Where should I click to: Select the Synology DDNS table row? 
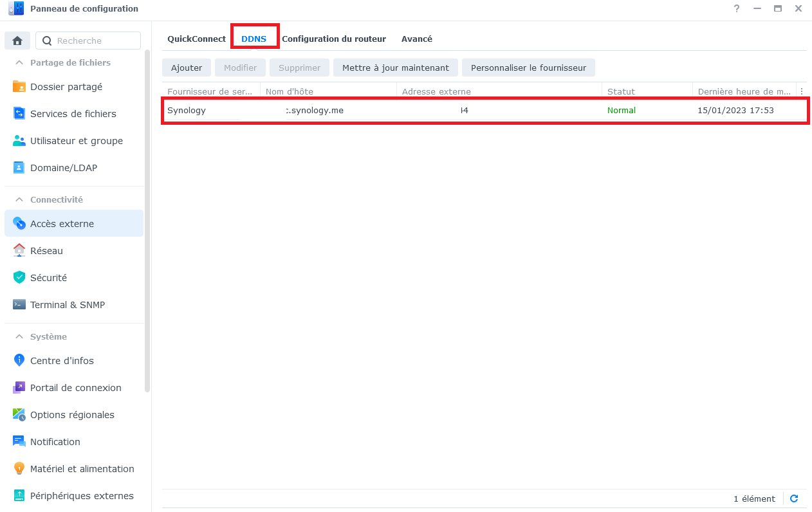(x=484, y=111)
